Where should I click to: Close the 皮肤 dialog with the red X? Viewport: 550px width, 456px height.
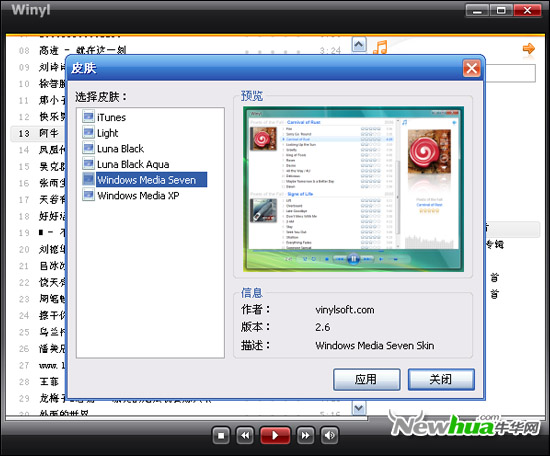point(471,68)
